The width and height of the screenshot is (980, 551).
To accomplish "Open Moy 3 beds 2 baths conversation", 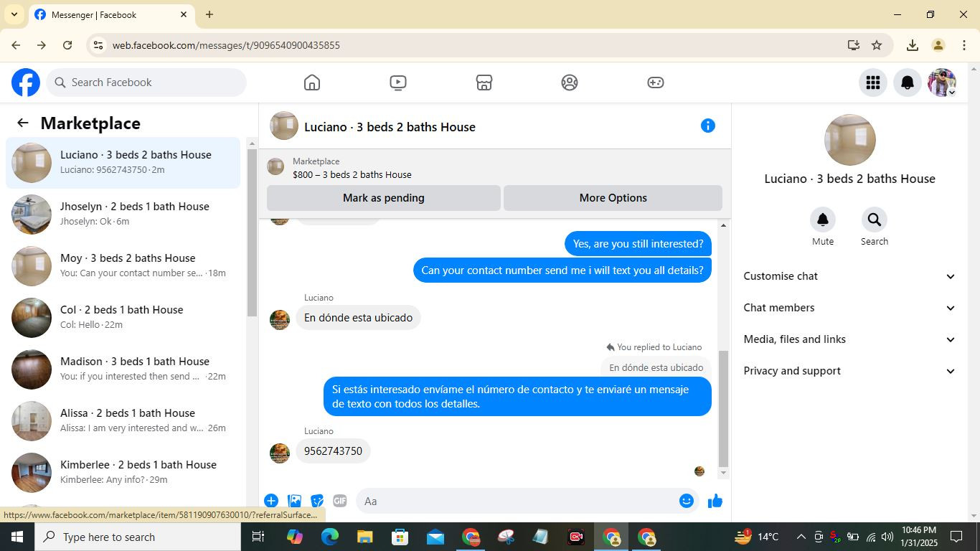I will click(123, 266).
